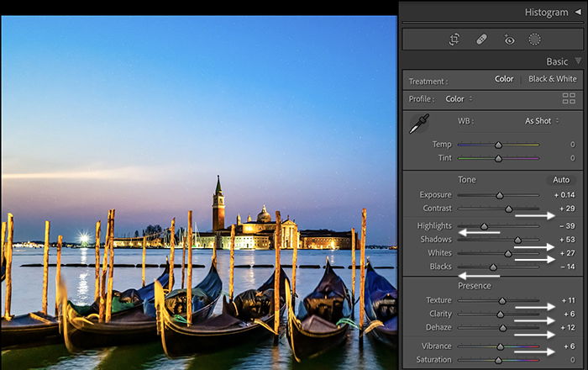
Task: Click the Highlights value field -39
Action: [x=567, y=226]
